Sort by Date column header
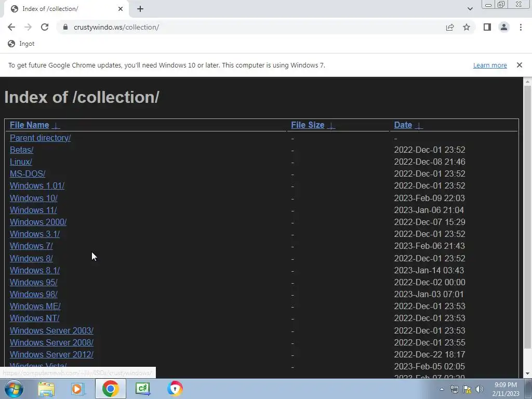The image size is (532, 399). [x=403, y=125]
